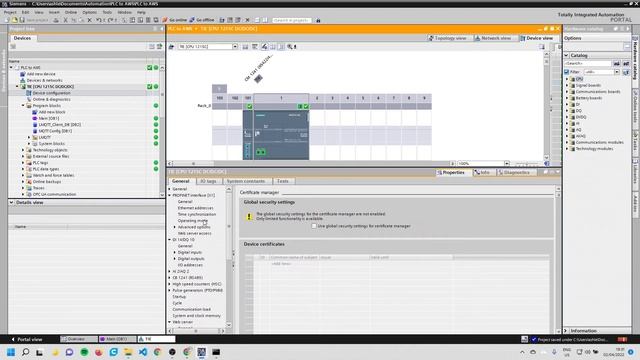
Task: Select Device configuration in project tree
Action: tap(51, 93)
